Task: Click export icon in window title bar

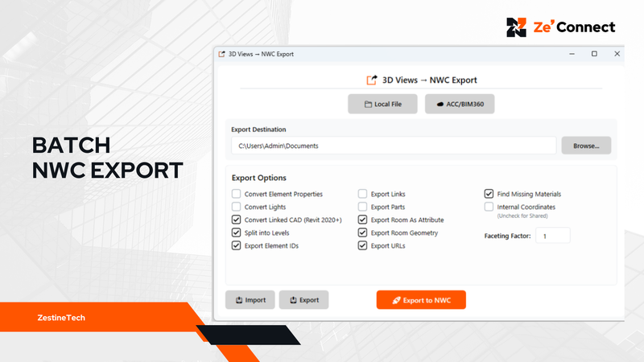Action: pos(222,54)
